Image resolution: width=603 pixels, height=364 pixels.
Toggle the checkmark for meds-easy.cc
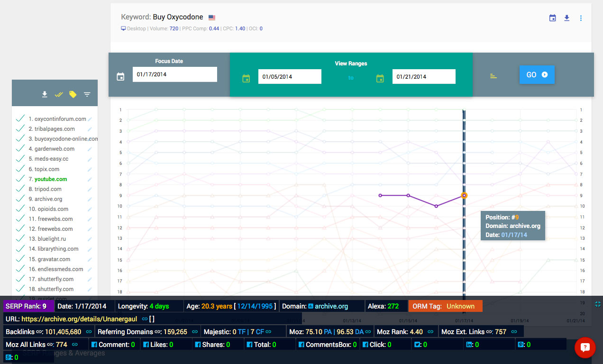20,158
